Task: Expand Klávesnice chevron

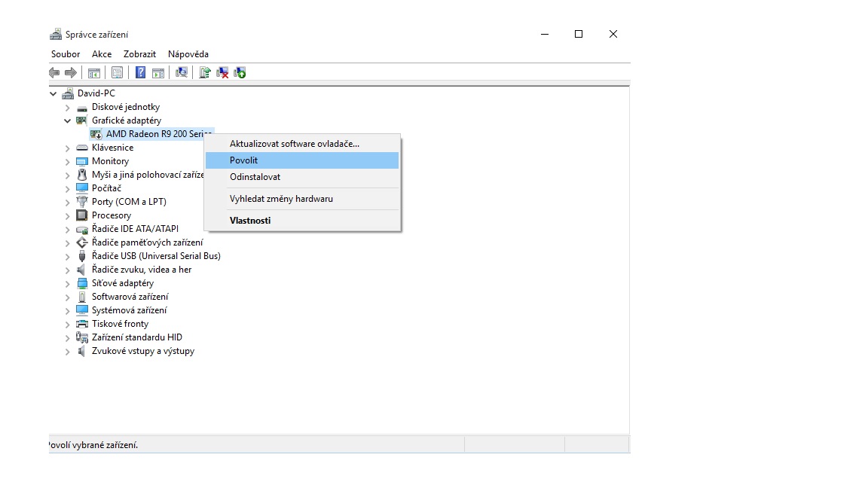Action: [x=68, y=148]
